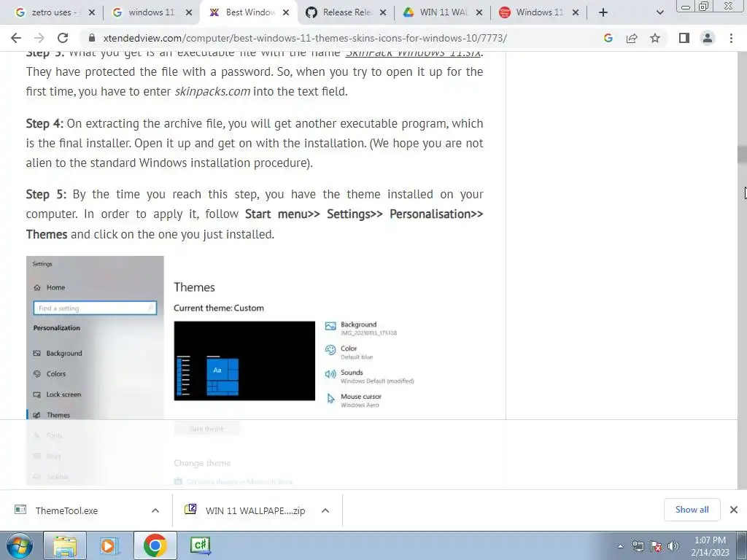
Task: Close the downloads bar
Action: click(734, 510)
